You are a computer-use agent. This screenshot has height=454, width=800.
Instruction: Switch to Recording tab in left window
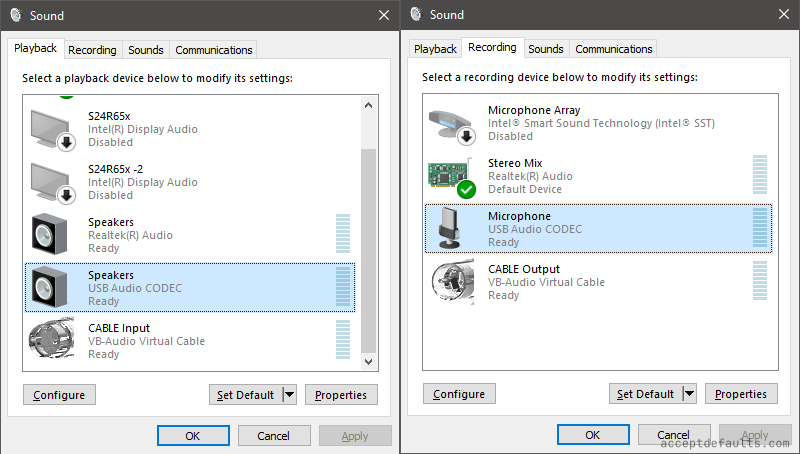(93, 50)
